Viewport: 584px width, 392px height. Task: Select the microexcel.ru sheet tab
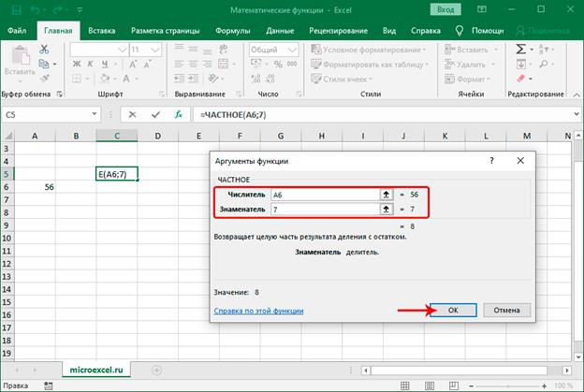(x=96, y=370)
